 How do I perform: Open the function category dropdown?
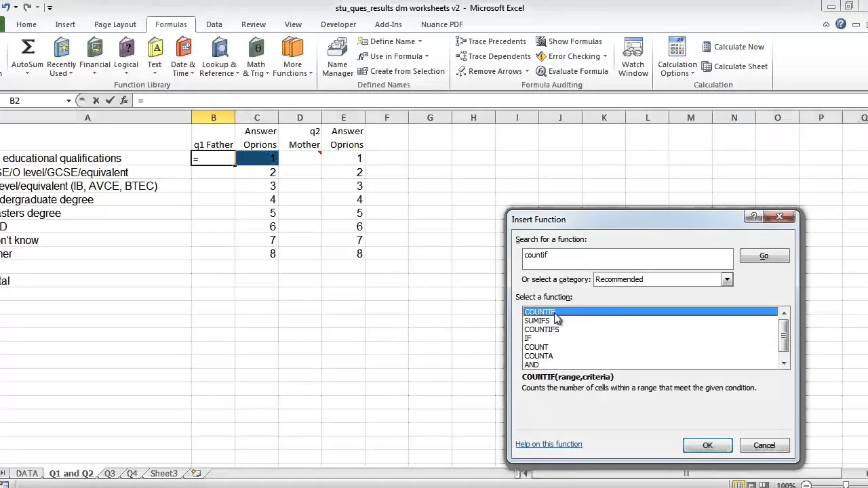point(727,279)
